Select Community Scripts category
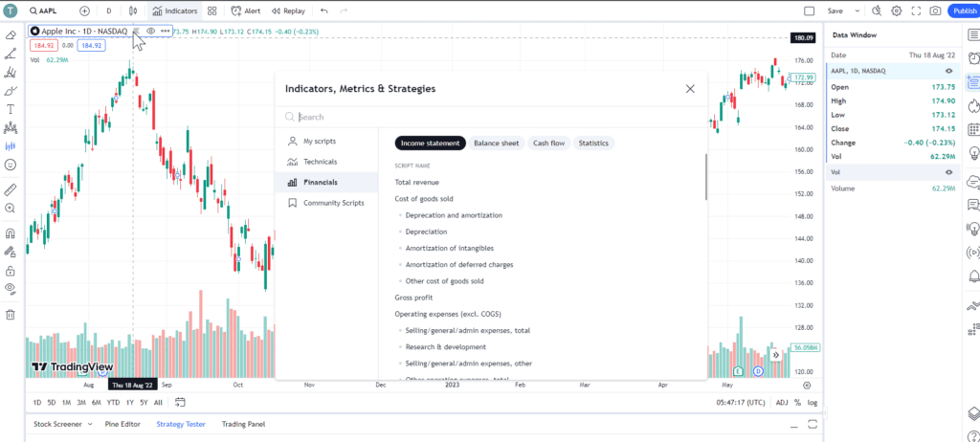The width and height of the screenshot is (980, 442). pos(327,203)
